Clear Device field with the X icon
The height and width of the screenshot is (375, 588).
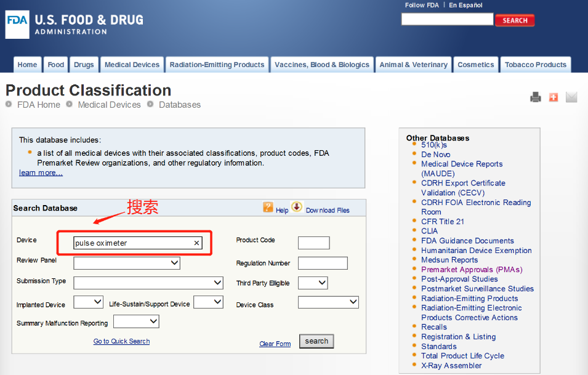(197, 243)
